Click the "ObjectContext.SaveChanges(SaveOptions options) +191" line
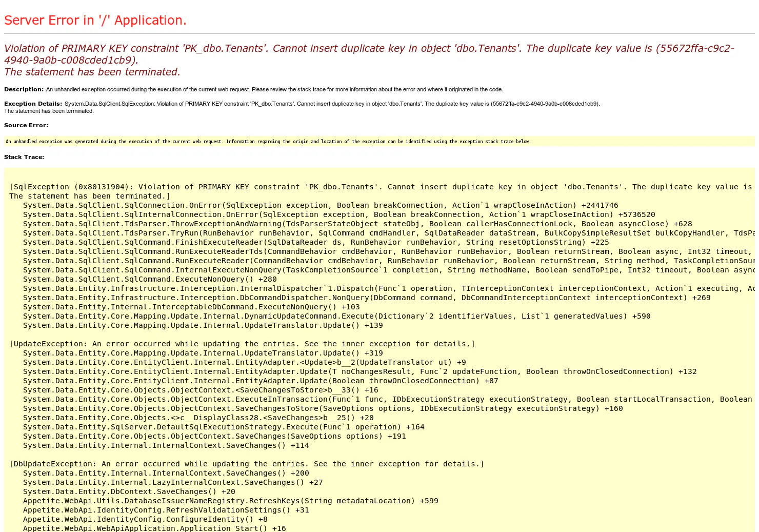759x532 pixels. 214,436
